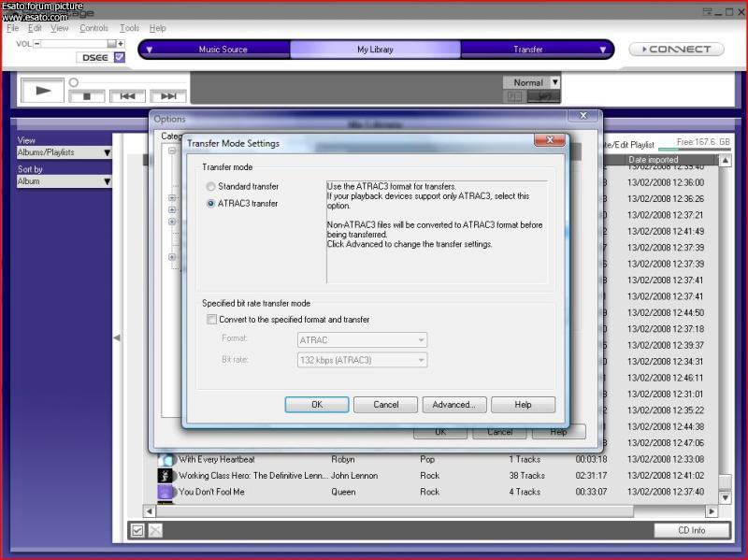Image resolution: width=748 pixels, height=560 pixels.
Task: Click Help in Transfer Mode Settings dialog
Action: point(523,405)
